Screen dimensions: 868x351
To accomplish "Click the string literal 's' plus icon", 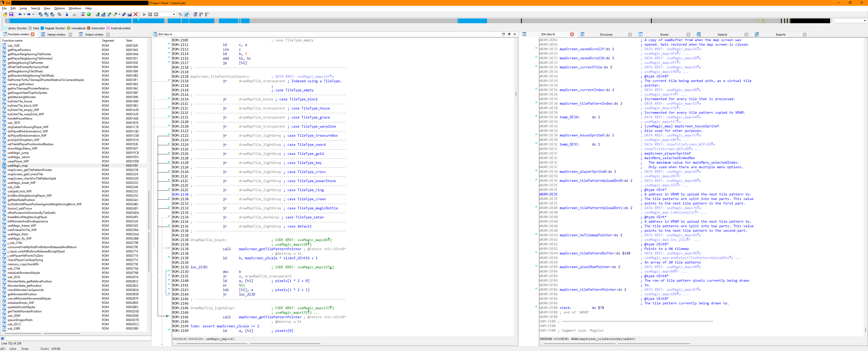I will point(115,14).
